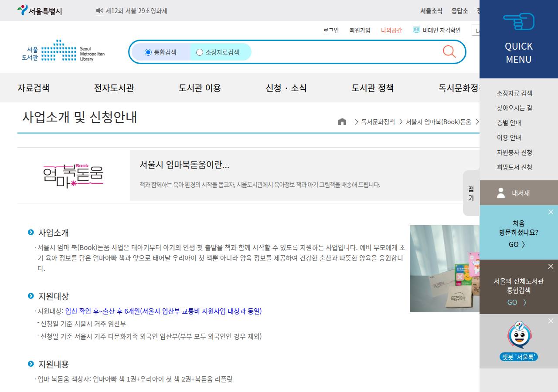Open the 도서관 이용 main menu

(200, 88)
